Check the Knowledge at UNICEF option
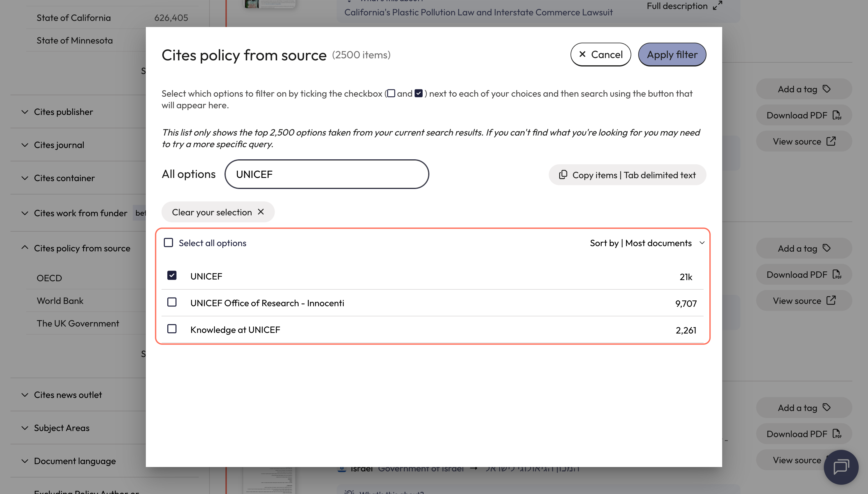The width and height of the screenshot is (868, 494). [x=172, y=329]
